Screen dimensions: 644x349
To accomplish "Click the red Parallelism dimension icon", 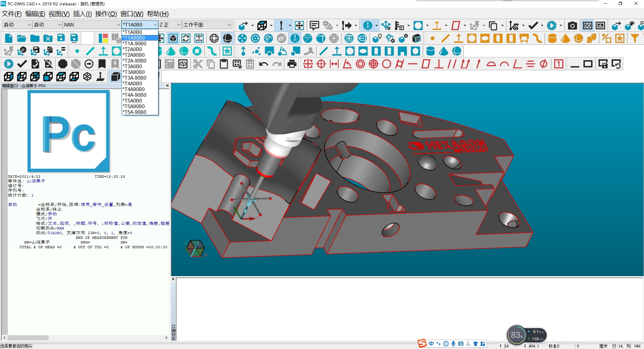I will coord(452,64).
